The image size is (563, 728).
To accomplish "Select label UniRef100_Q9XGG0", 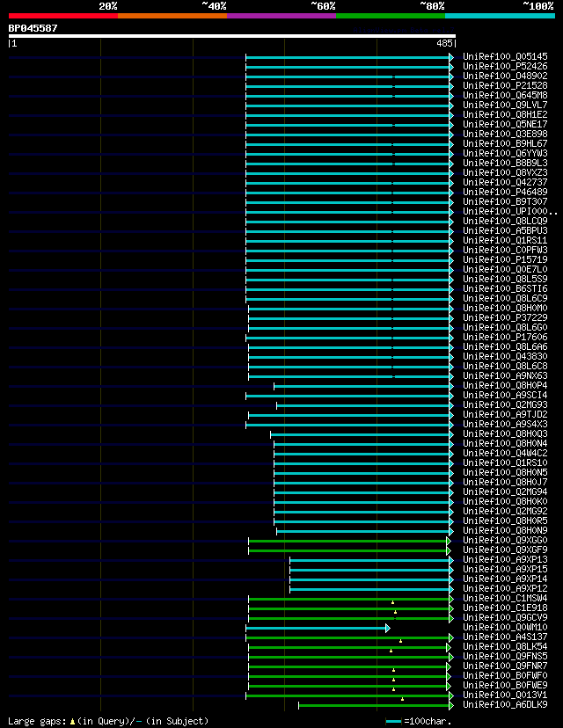I will pyautogui.click(x=505, y=541).
